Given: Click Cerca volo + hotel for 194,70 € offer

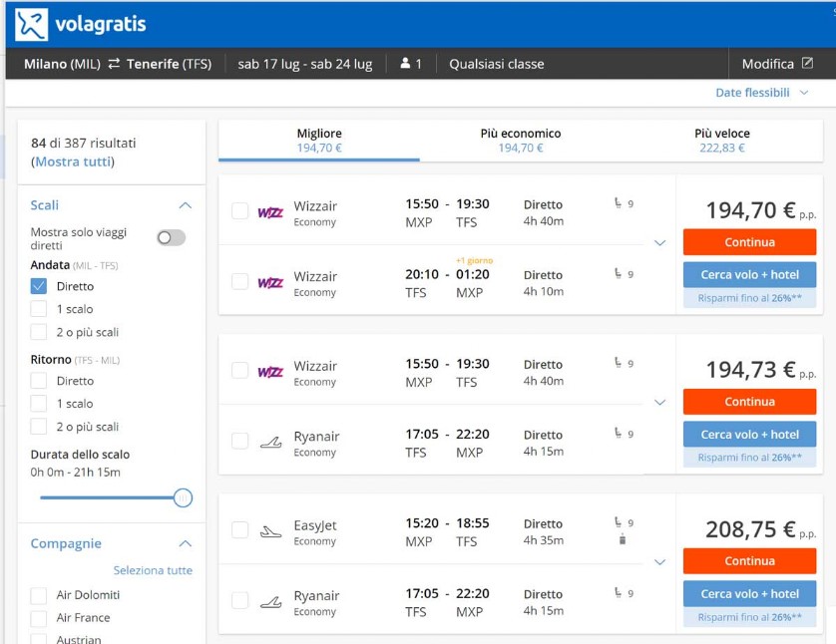Looking at the screenshot, I should pos(749,275).
